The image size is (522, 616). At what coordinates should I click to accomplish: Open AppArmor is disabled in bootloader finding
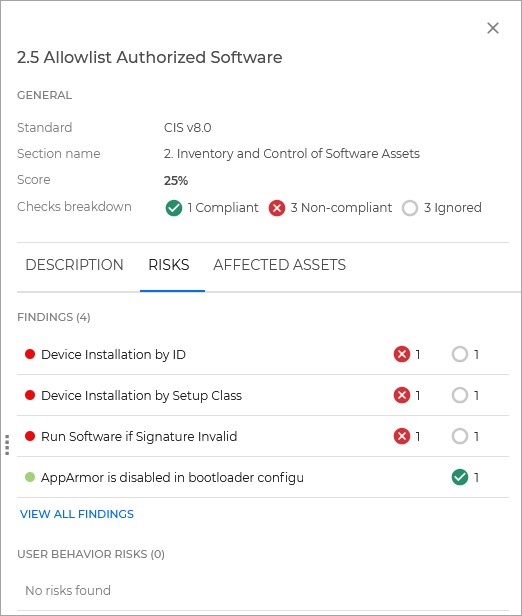(x=263, y=477)
